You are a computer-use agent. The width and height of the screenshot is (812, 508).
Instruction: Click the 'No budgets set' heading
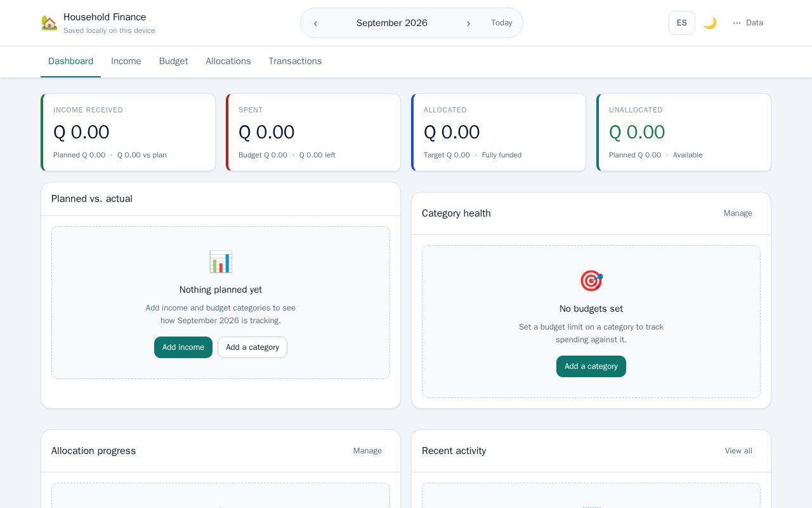coord(591,309)
